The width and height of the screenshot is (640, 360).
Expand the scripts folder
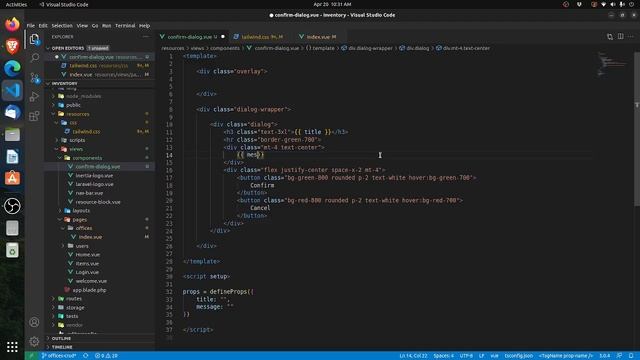[x=77, y=140]
